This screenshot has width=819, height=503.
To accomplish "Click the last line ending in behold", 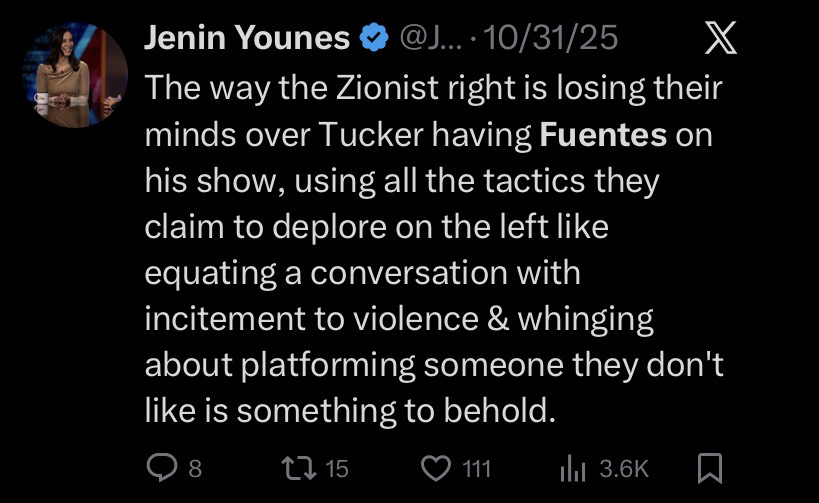I will pyautogui.click(x=349, y=411).
